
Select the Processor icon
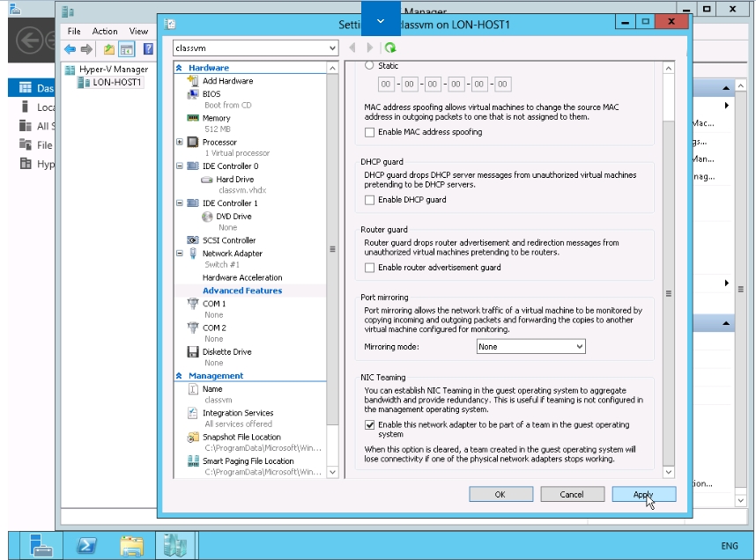[193, 142]
